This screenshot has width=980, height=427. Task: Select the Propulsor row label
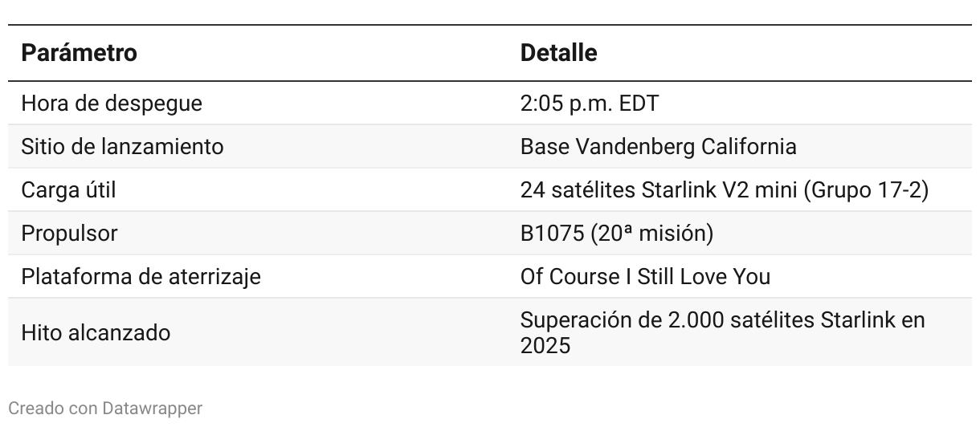coord(69,234)
